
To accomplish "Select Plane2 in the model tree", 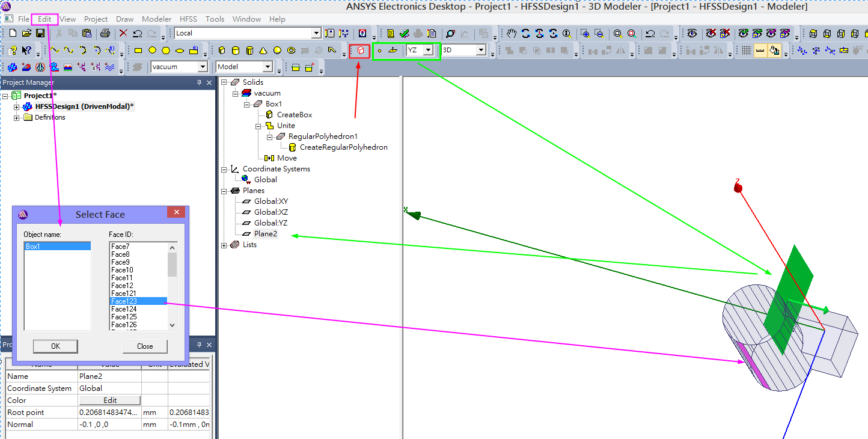I will (265, 234).
